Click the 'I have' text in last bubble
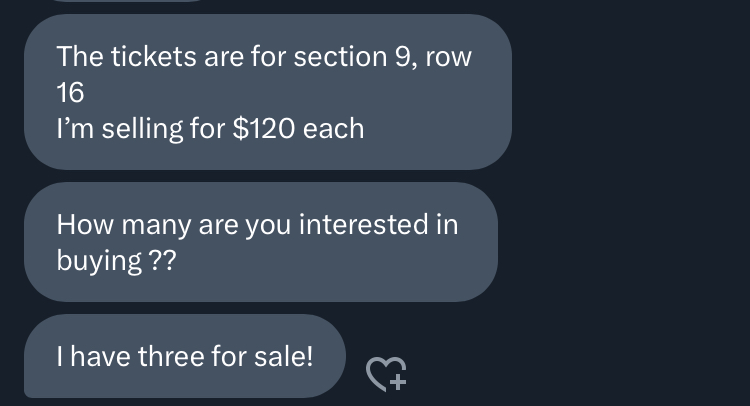 [x=88, y=356]
